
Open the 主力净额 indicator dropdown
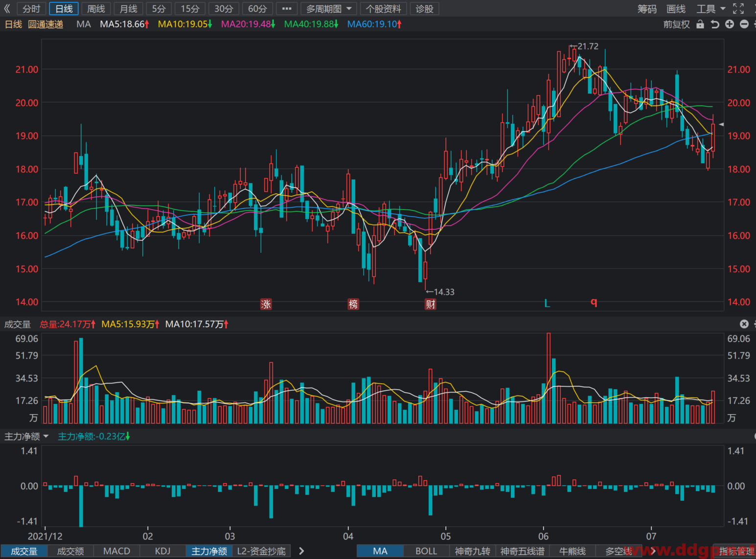pos(27,436)
